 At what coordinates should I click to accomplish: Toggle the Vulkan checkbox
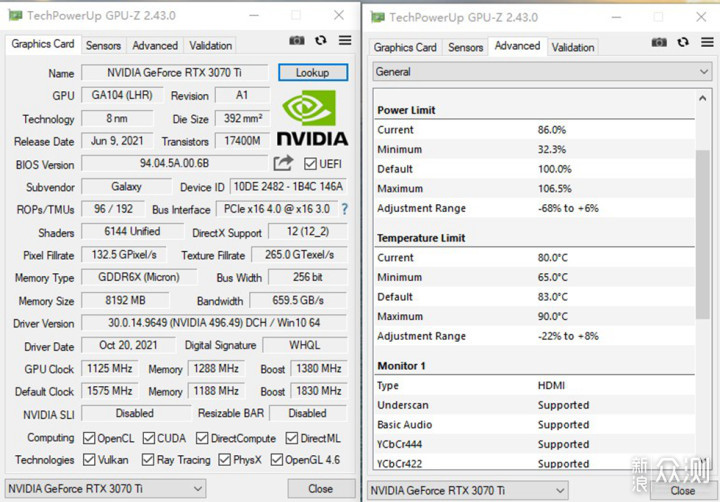(x=89, y=459)
